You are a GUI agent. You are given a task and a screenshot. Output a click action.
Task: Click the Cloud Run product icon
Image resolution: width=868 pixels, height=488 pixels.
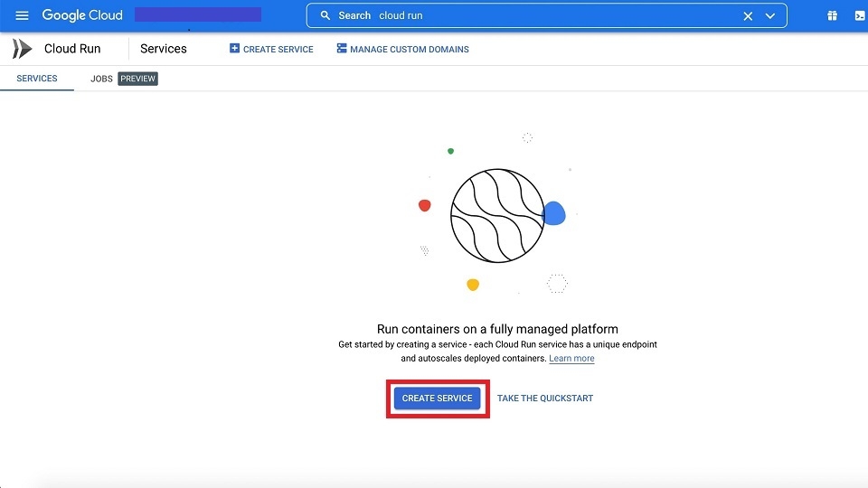click(x=22, y=49)
